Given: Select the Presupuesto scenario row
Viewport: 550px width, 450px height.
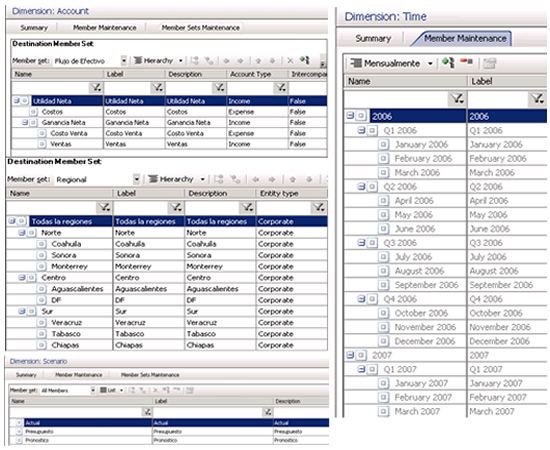Looking at the screenshot, I should [x=169, y=431].
